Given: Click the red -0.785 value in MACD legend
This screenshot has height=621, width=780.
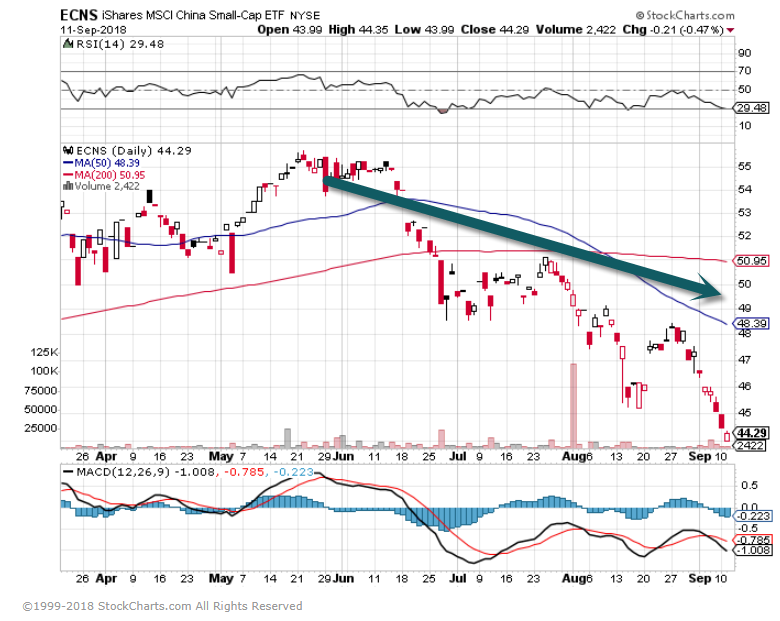Looking at the screenshot, I should click(244, 472).
